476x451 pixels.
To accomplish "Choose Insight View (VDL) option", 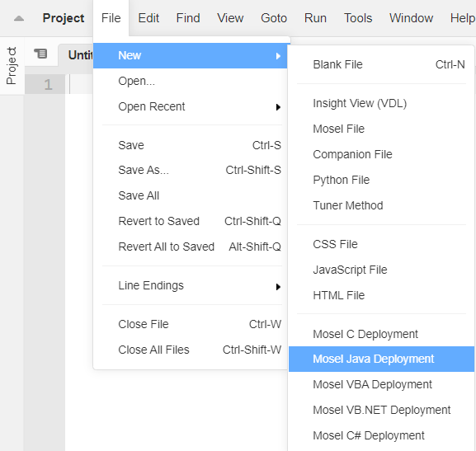I will [381, 104].
